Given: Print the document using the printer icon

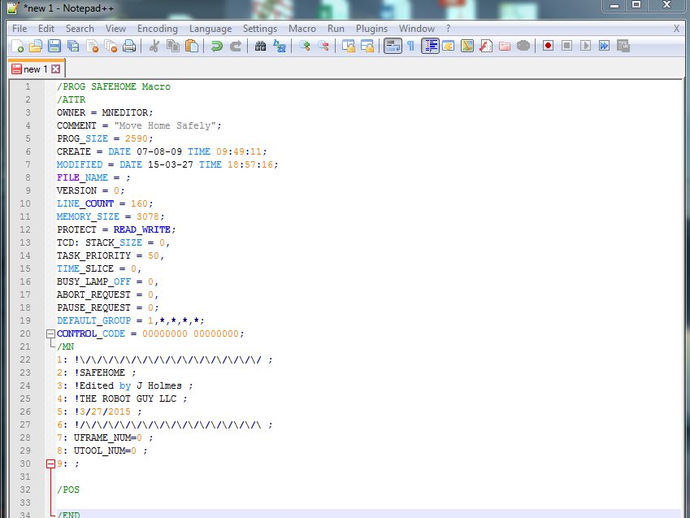Looking at the screenshot, I should coord(129,46).
